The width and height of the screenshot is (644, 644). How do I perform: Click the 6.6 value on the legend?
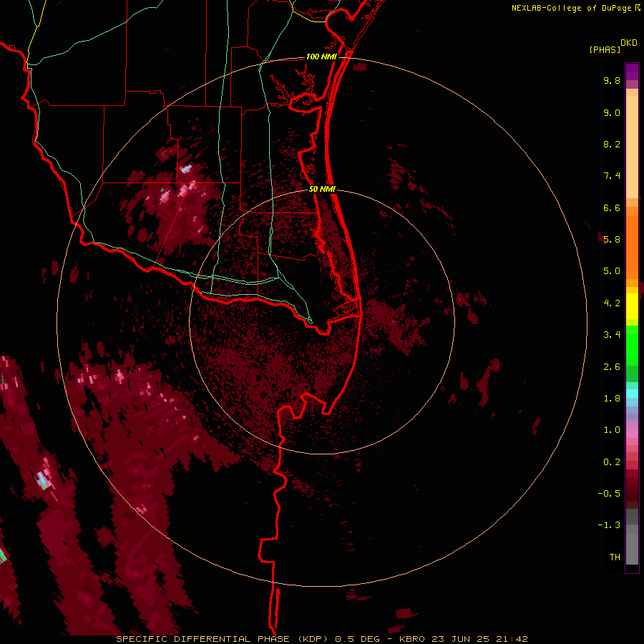[x=612, y=208]
